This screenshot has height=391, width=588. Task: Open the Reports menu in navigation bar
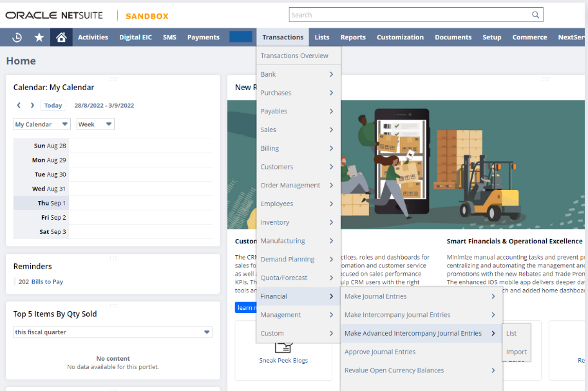(x=353, y=37)
